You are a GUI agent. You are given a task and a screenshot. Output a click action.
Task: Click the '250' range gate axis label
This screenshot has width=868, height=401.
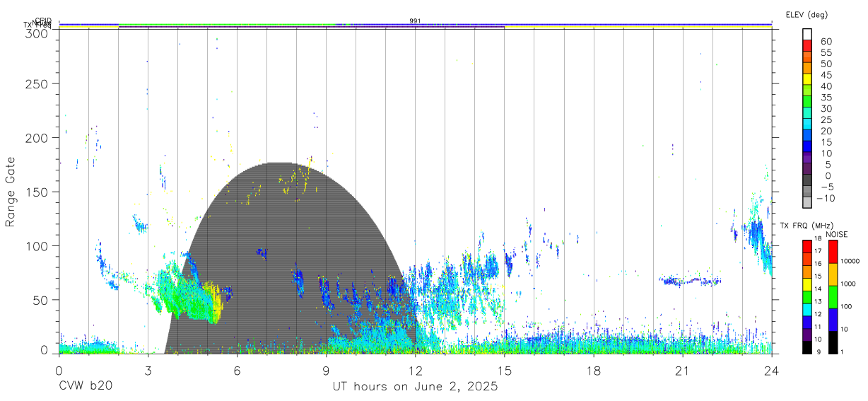[x=36, y=84]
